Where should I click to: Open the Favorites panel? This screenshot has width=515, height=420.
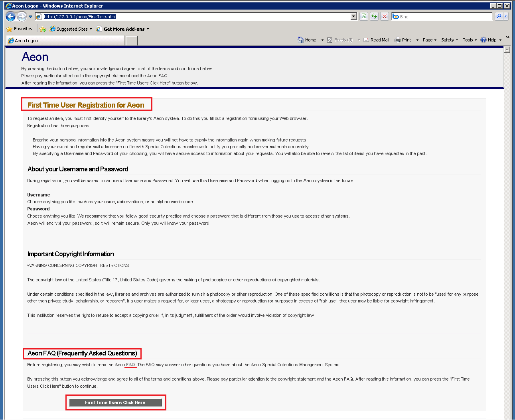tap(19, 29)
